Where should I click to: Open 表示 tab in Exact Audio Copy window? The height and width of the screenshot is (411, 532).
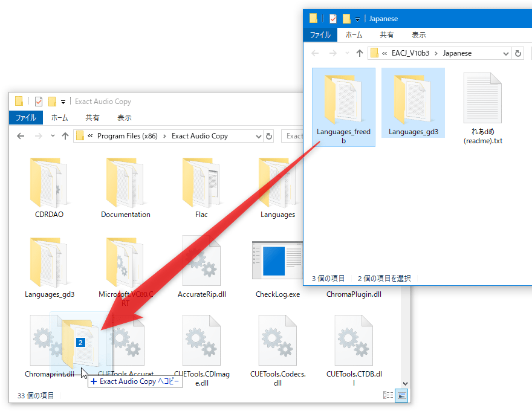(124, 118)
